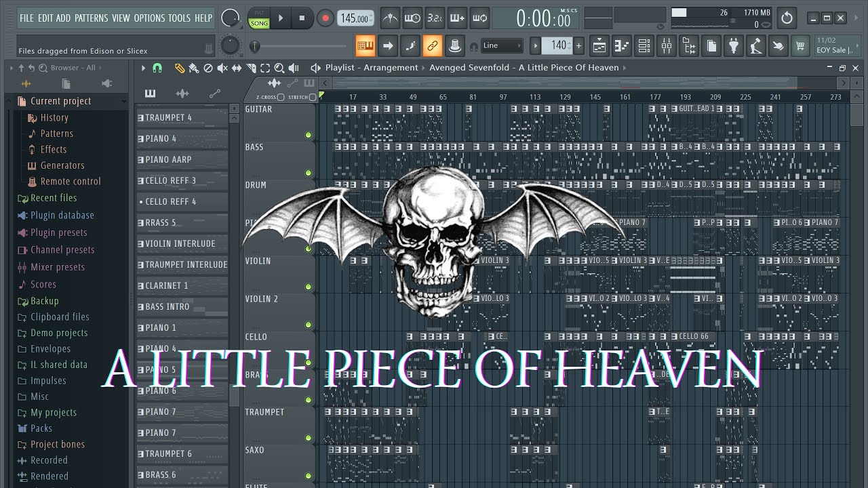Enable the Z-CROSS checkbox
This screenshot has width=868, height=488.
coord(281,97)
